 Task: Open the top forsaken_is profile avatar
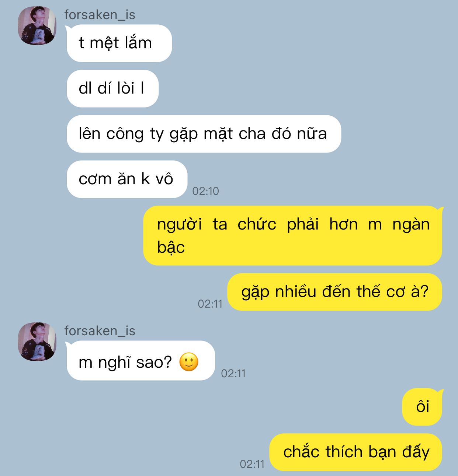[37, 25]
